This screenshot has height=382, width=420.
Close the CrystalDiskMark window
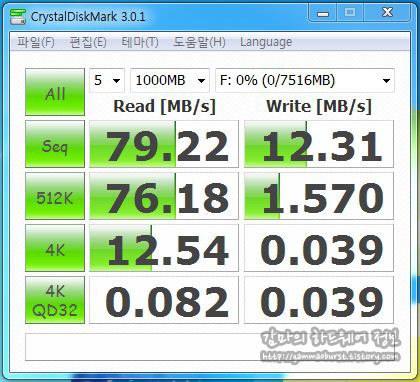click(x=387, y=13)
